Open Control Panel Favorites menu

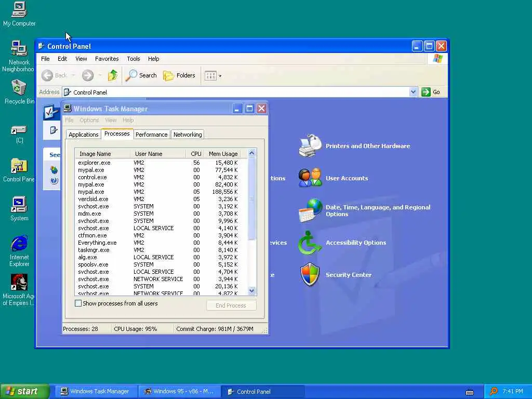click(x=107, y=59)
